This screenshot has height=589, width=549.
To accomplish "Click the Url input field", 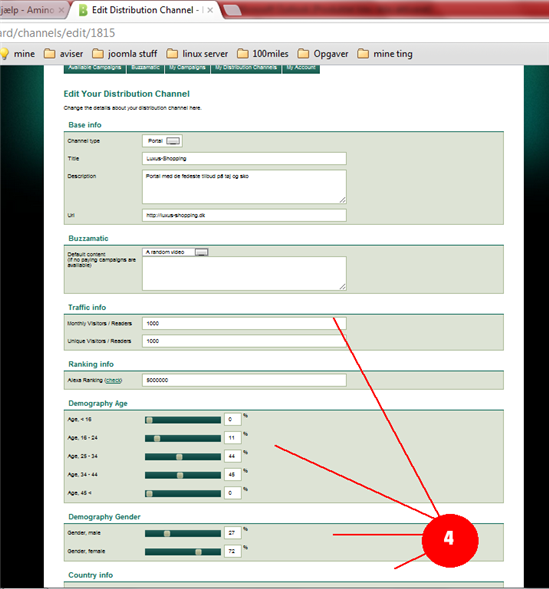I will point(244,215).
